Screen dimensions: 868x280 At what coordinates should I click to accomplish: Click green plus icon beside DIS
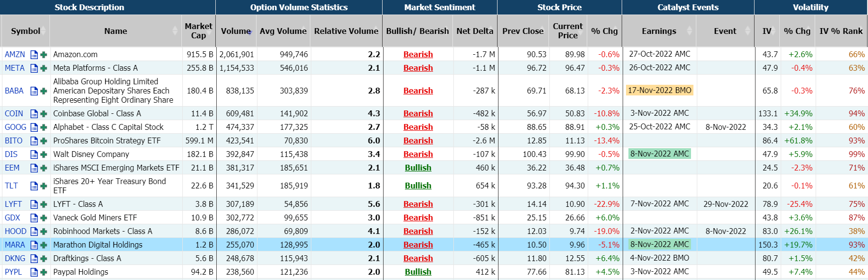pos(44,155)
